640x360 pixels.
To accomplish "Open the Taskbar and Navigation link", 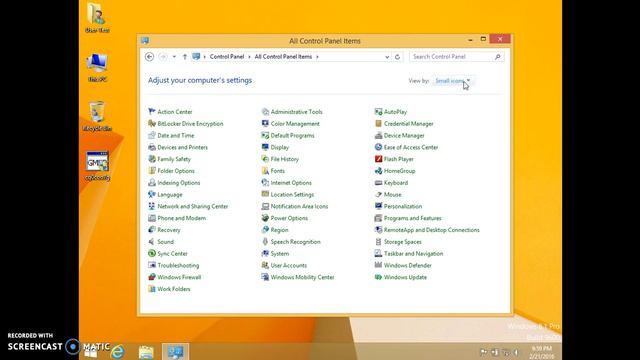I will pos(413,253).
